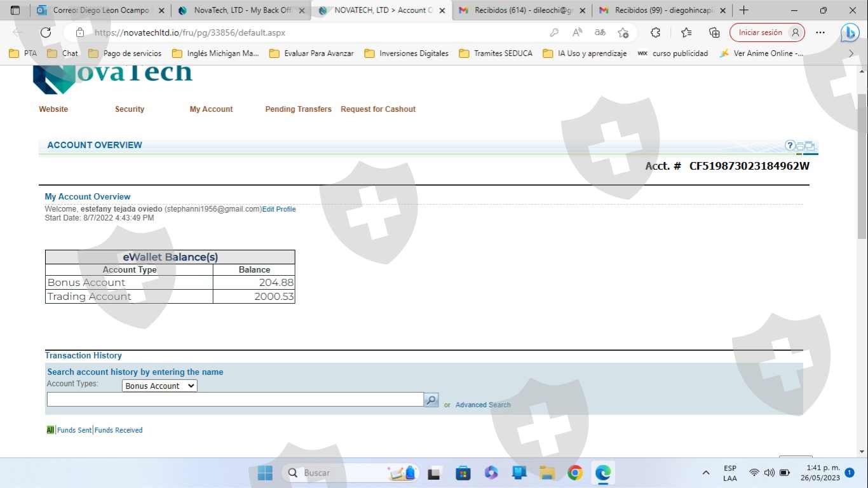The image size is (868, 488).
Task: Open the Pago de servicios bookmarks folder
Action: click(x=125, y=53)
